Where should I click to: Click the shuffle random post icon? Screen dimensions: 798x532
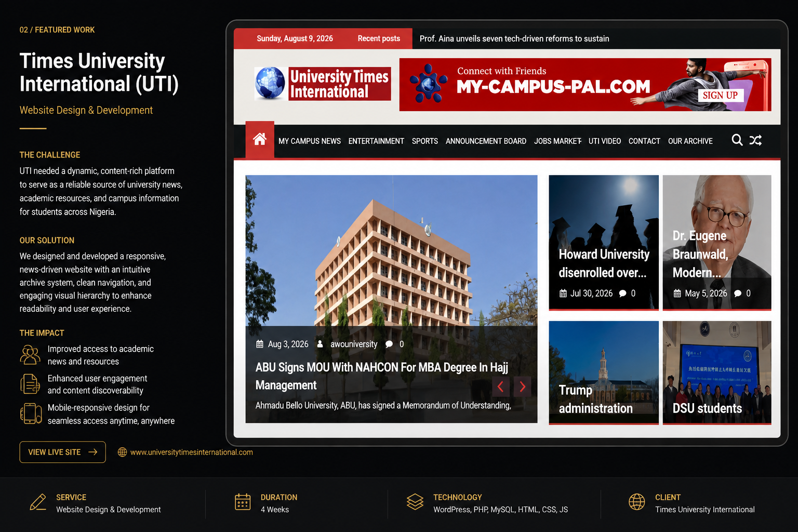pos(755,140)
